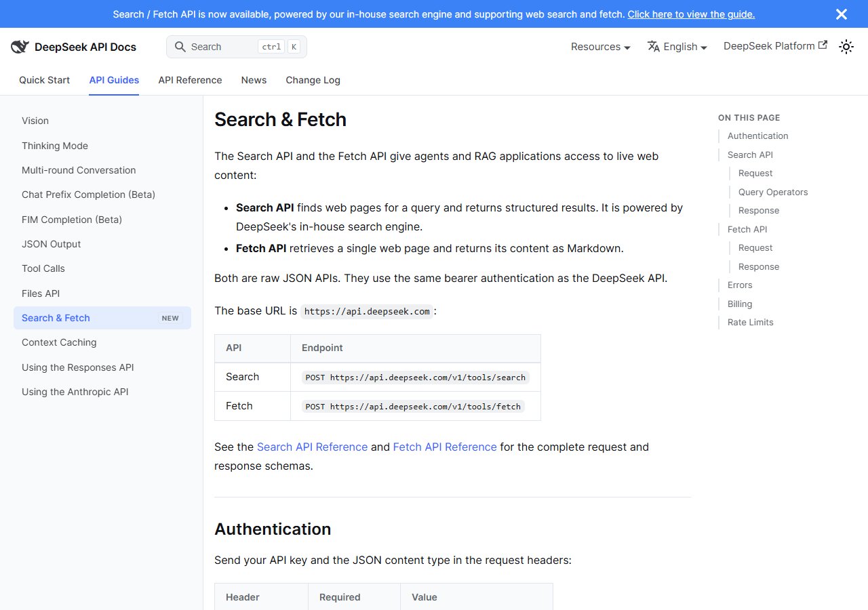
Task: Follow the Search API Reference link
Action: pos(312,447)
